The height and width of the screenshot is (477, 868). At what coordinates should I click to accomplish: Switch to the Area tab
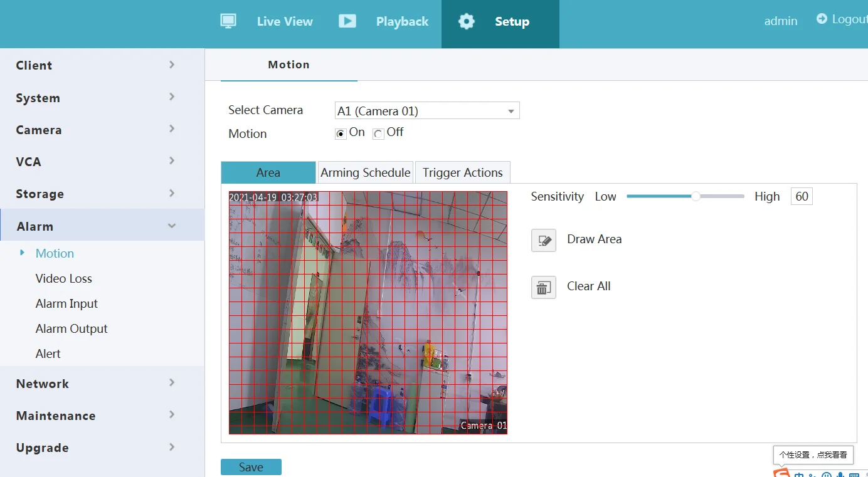click(x=268, y=172)
